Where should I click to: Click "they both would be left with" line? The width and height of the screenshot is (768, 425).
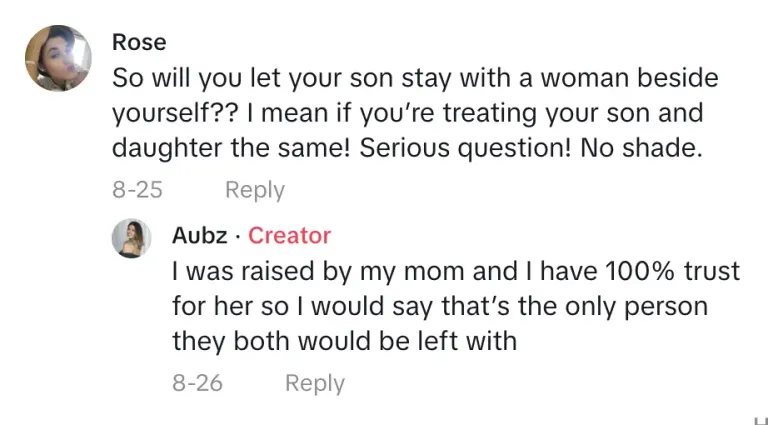point(344,340)
